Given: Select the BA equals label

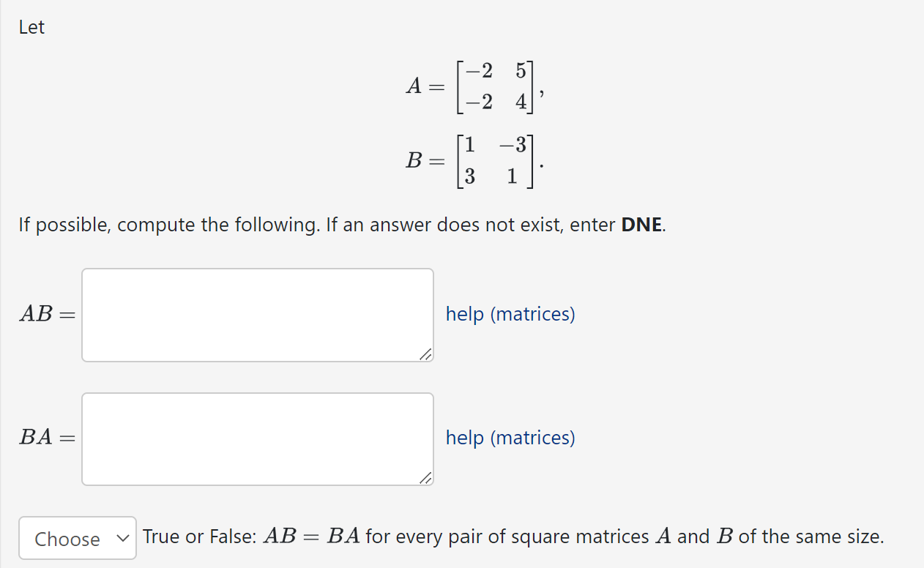Looking at the screenshot, I should tap(45, 438).
